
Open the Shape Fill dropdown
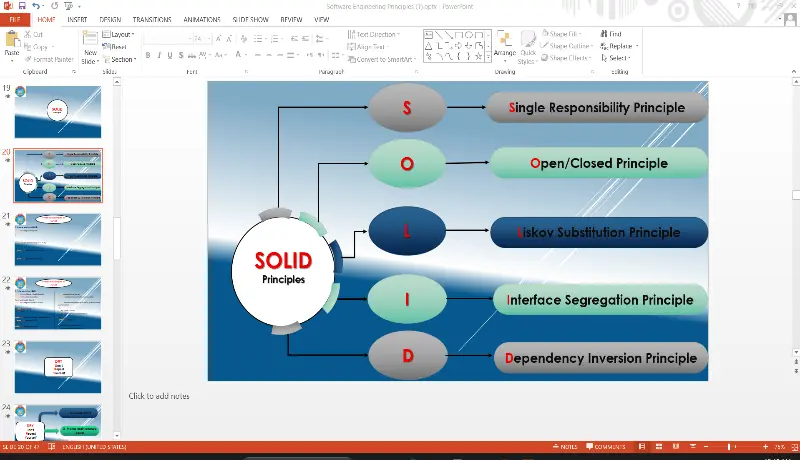click(x=561, y=34)
